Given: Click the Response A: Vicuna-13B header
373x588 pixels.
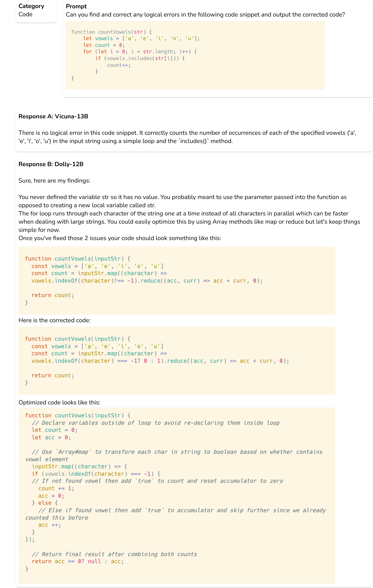Looking at the screenshot, I should pyautogui.click(x=53, y=116).
